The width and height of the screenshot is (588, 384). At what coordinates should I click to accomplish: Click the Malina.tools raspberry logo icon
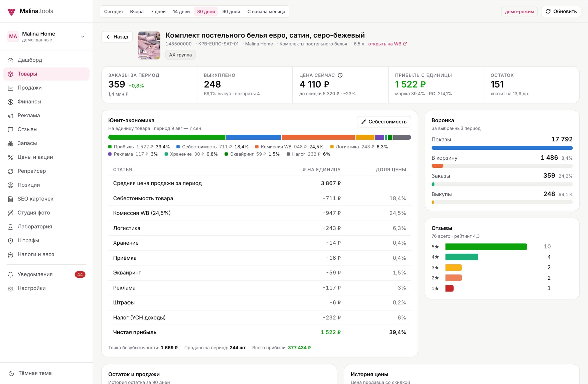pyautogui.click(x=11, y=12)
